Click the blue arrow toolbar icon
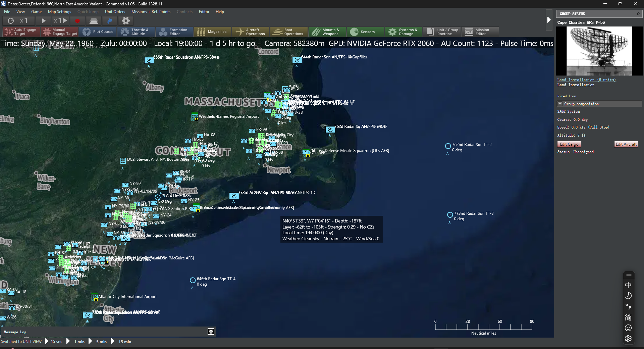 (110, 21)
